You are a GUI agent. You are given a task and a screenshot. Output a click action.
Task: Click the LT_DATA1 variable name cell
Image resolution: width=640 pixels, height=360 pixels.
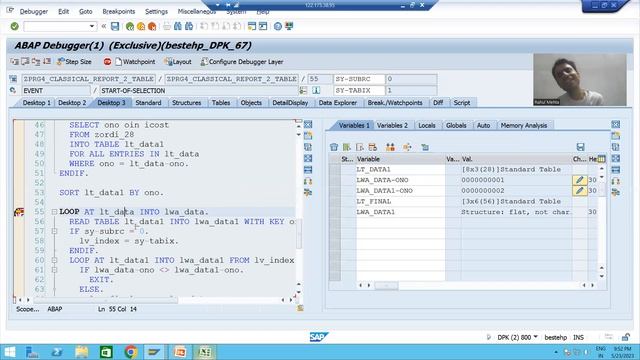click(400, 169)
